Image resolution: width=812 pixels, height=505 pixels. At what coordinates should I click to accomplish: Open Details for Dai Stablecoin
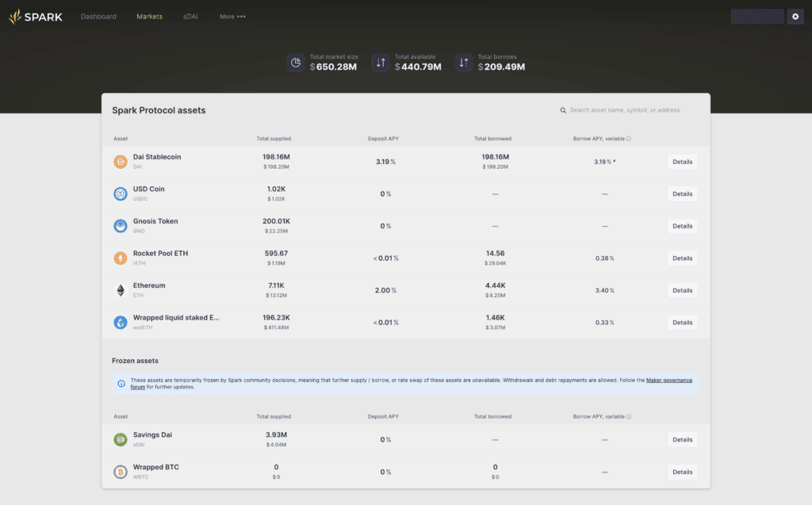tap(682, 162)
